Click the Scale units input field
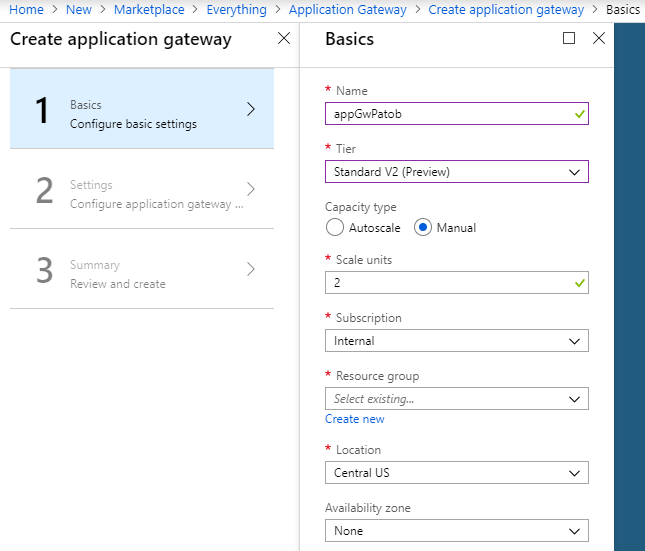 pyautogui.click(x=457, y=282)
